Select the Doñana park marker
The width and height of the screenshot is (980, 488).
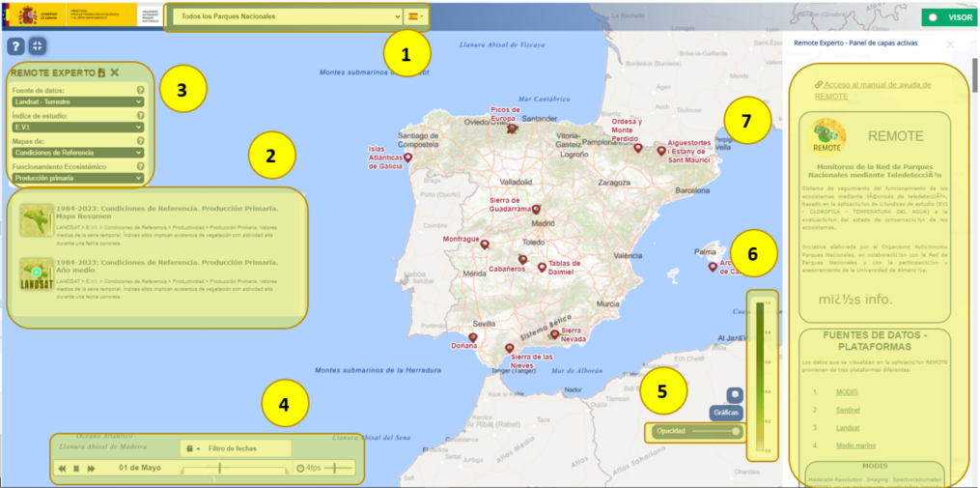473,338
